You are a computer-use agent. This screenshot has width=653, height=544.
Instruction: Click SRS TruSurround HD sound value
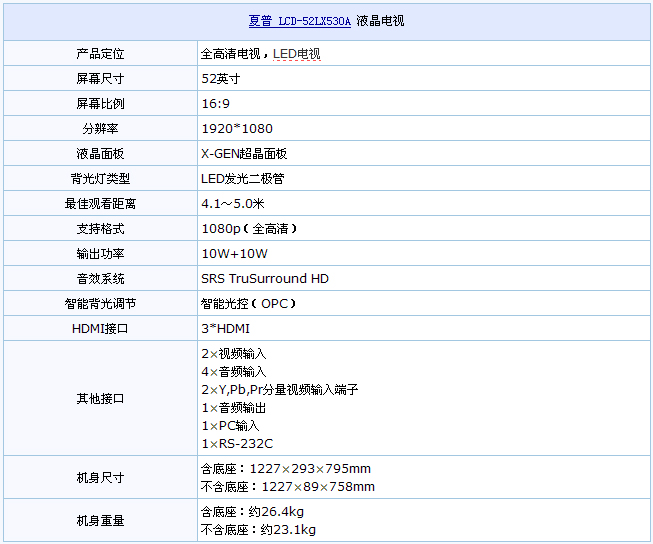[264, 278]
